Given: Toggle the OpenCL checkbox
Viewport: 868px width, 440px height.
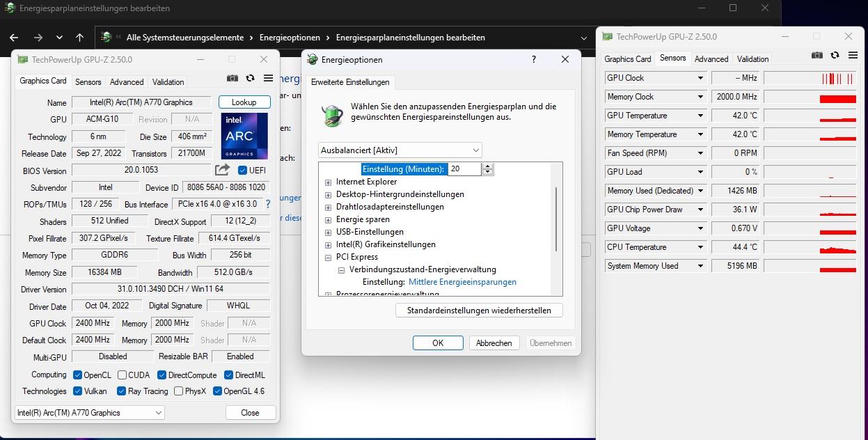Looking at the screenshot, I should pyautogui.click(x=77, y=375).
